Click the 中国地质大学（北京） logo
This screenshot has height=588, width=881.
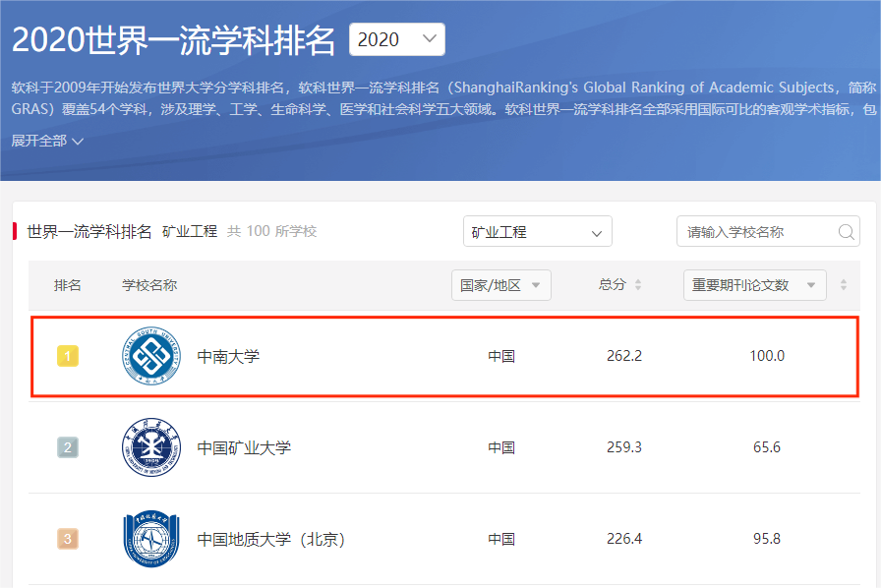pyautogui.click(x=151, y=539)
